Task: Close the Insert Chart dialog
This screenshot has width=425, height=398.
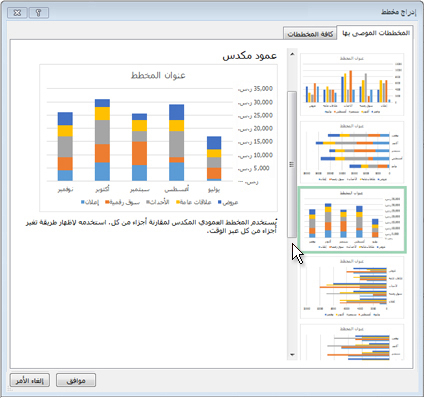Action: click(x=17, y=13)
